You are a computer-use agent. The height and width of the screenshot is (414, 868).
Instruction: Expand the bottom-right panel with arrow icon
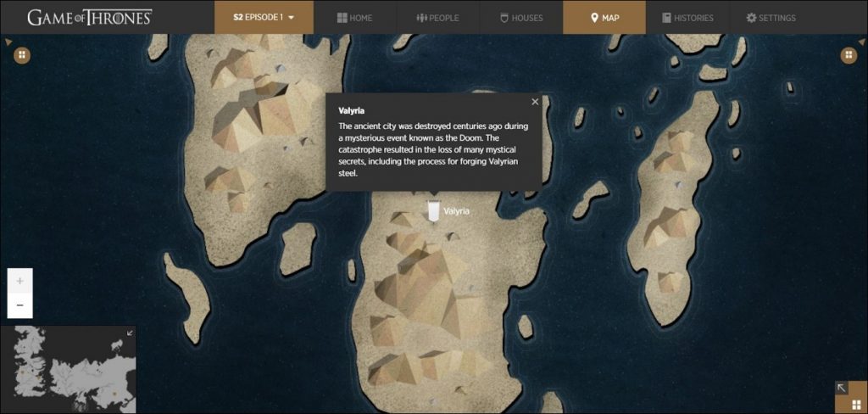(842, 388)
